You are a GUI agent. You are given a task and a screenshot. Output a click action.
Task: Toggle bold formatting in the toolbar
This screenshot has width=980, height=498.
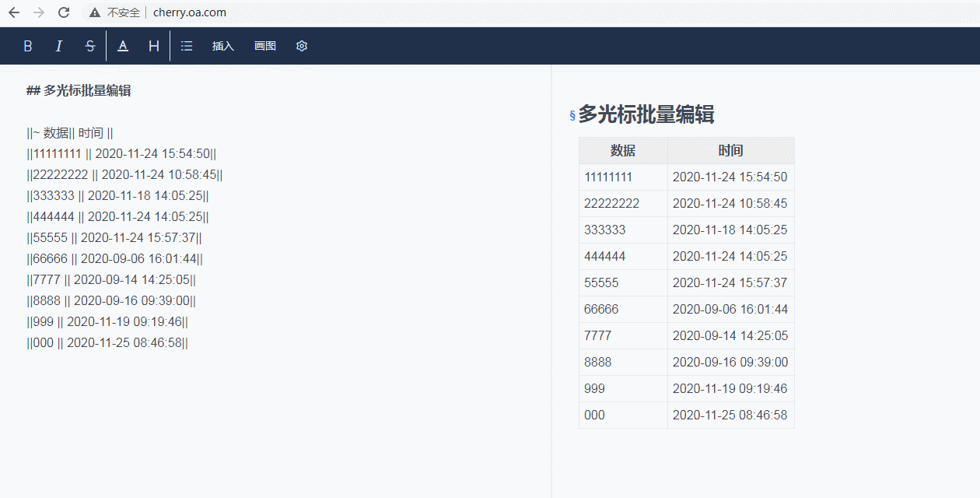pos(28,46)
